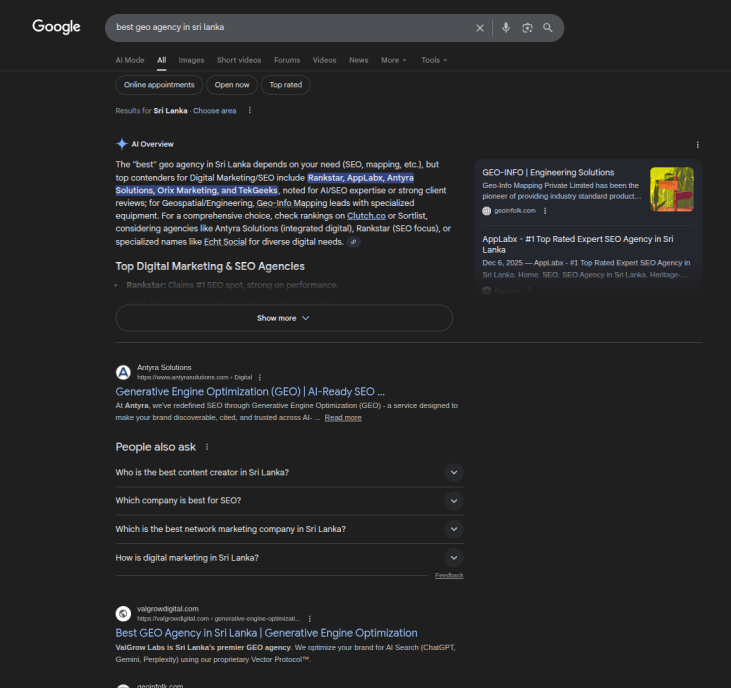Start voice search with microphone icon
Viewport: 731px width, 688px height.
coord(506,28)
